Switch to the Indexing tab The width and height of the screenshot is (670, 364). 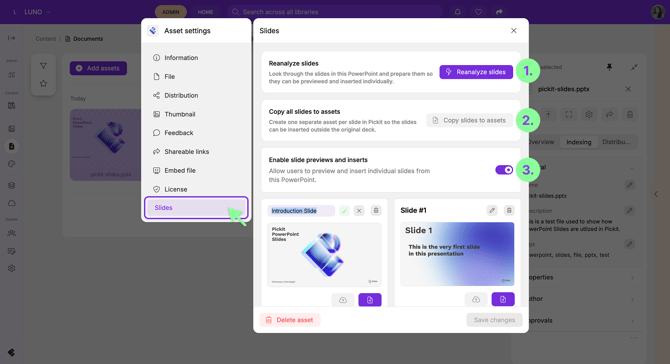pyautogui.click(x=579, y=142)
